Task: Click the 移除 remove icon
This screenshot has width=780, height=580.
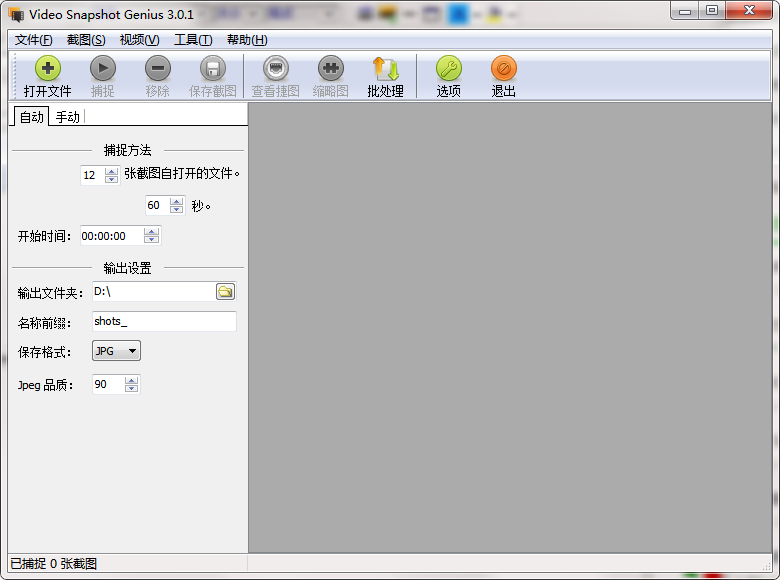Action: click(x=158, y=68)
